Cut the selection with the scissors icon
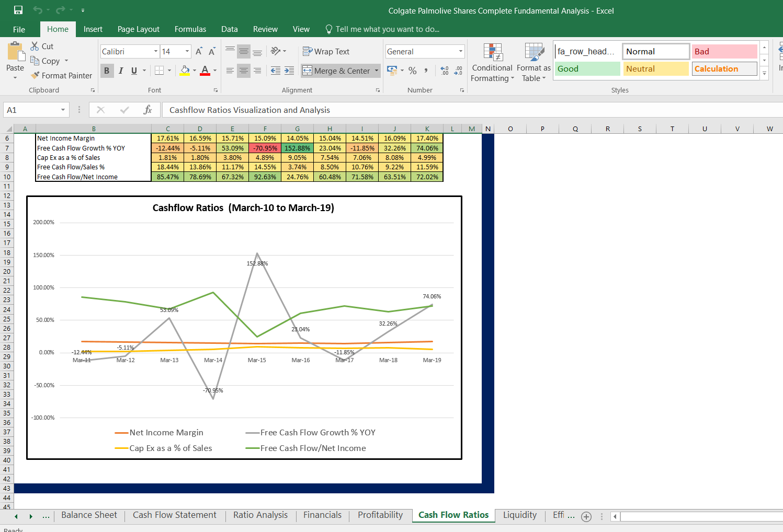The image size is (783, 532). click(35, 46)
